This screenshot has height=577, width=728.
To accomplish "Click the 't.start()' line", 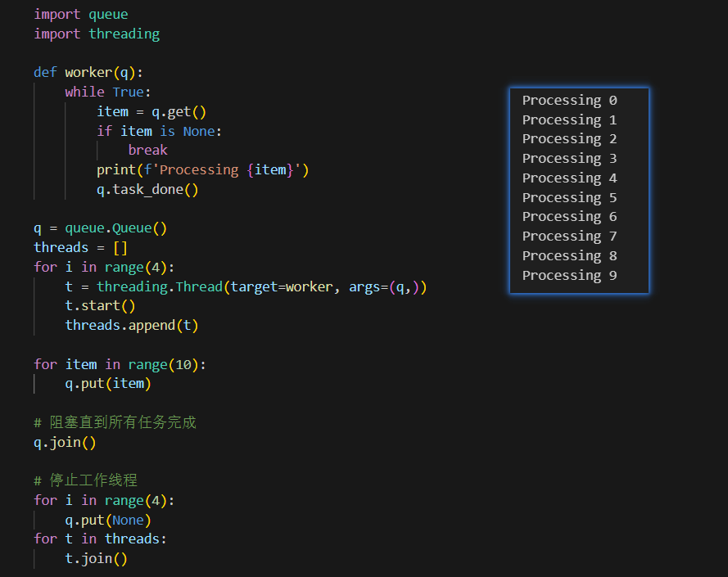I will coord(100,306).
